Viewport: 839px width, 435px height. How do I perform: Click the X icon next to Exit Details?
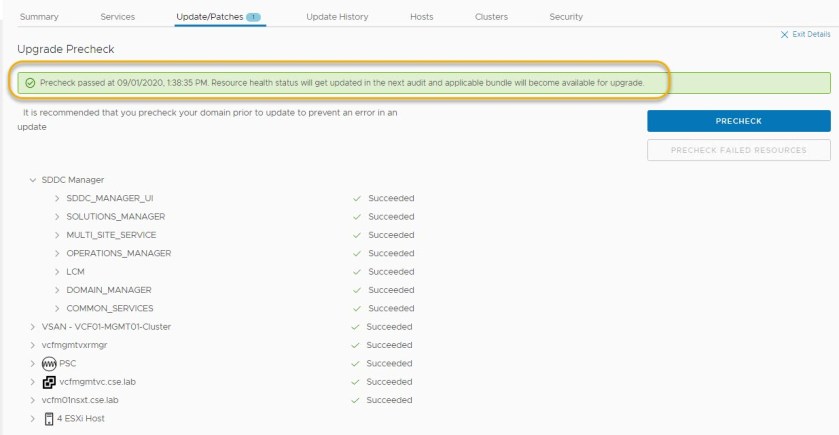784,34
